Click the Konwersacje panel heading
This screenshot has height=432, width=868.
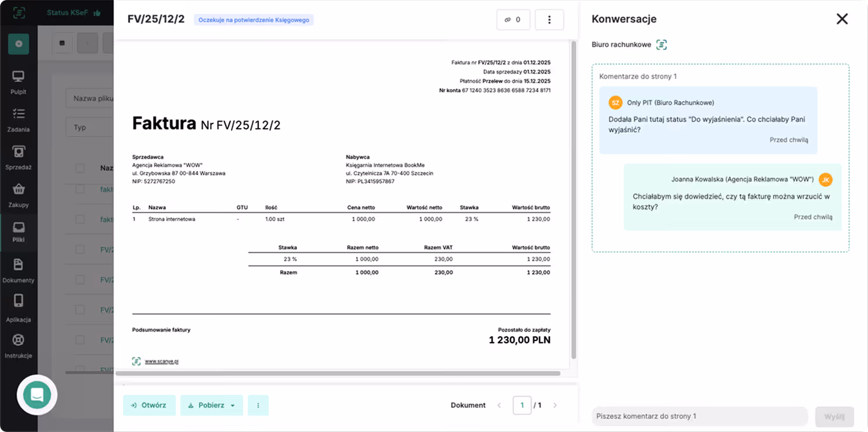tap(624, 19)
